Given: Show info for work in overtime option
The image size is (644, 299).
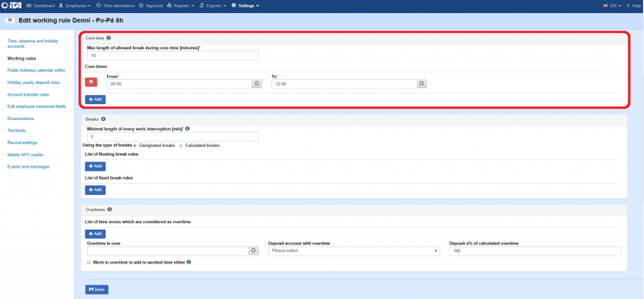Looking at the screenshot, I should (x=189, y=262).
